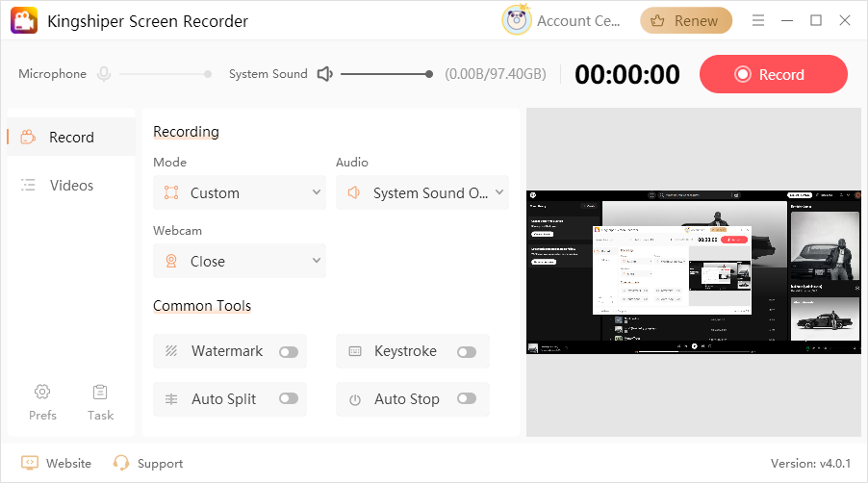Turn on Auto Stop toggle

467,398
